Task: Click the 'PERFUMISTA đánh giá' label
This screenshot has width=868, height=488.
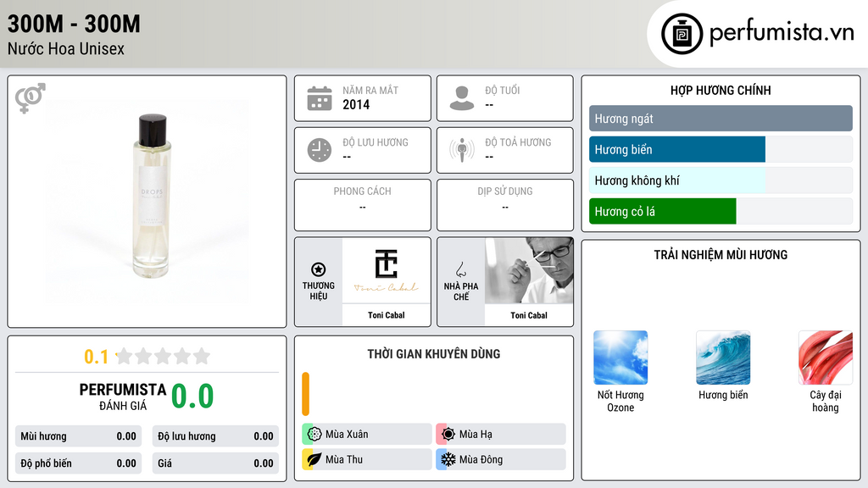Action: 123,396
